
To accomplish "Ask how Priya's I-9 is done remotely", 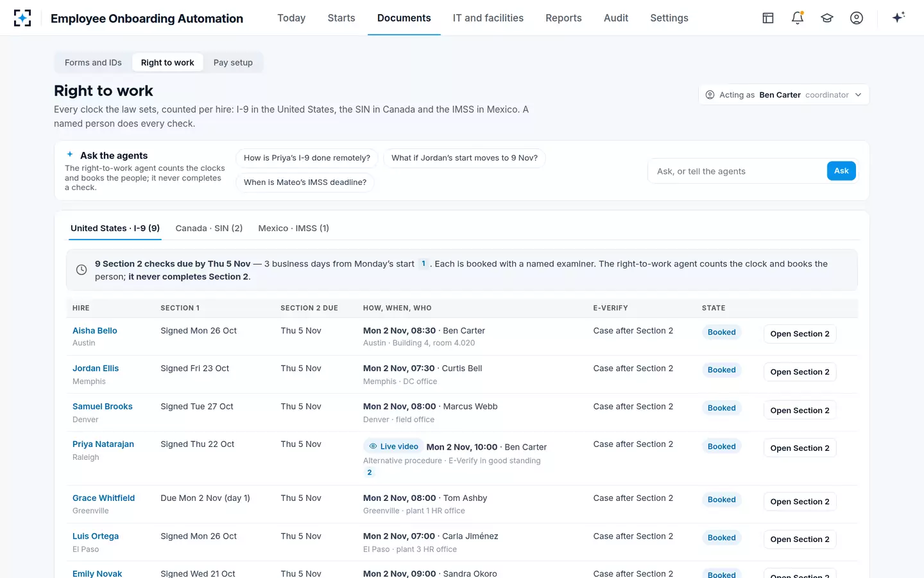I will point(307,158).
